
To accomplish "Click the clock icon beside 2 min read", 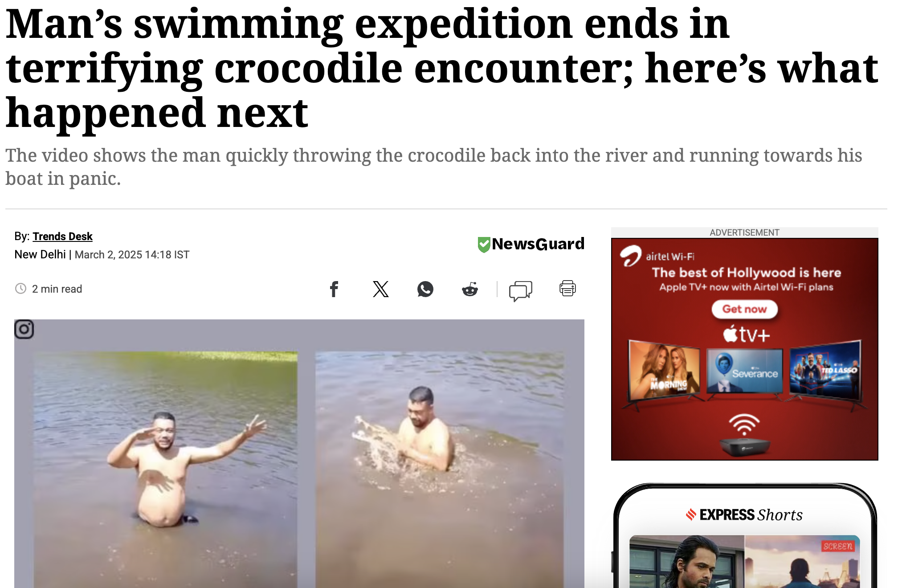I will tap(20, 289).
